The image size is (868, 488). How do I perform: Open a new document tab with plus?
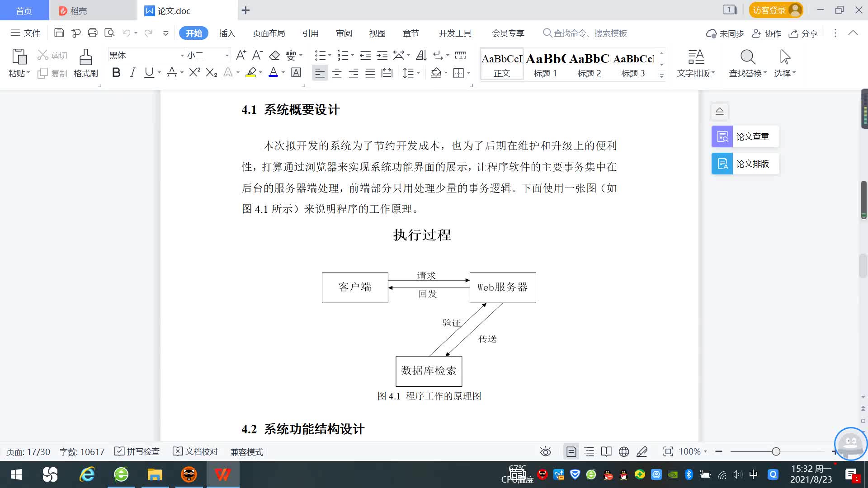click(245, 10)
